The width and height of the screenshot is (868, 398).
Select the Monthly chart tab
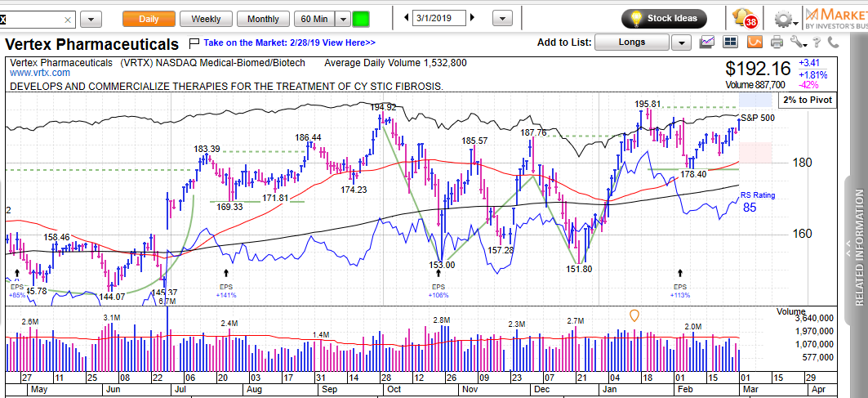tap(264, 19)
